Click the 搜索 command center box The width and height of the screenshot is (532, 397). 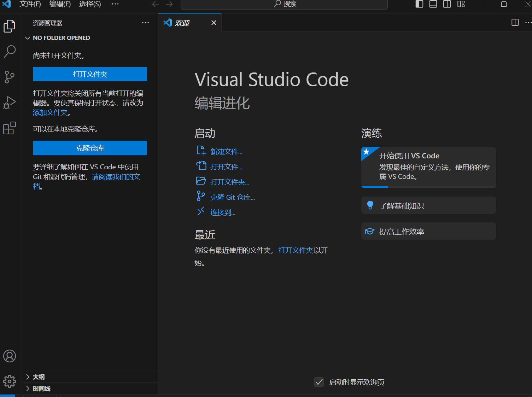tap(284, 4)
